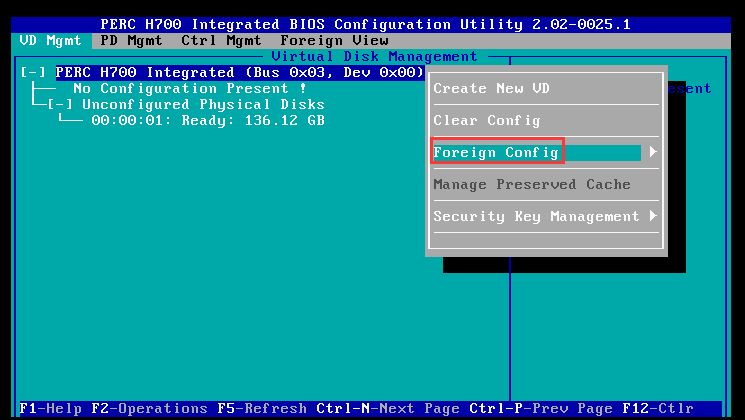745x420 pixels.
Task: Select the Foreign Config menu entry
Action: click(x=536, y=153)
